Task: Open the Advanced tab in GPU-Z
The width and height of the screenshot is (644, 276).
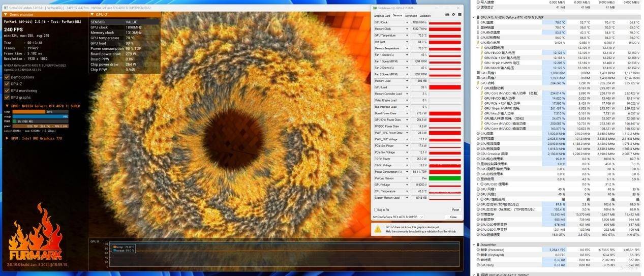Action: point(411,16)
